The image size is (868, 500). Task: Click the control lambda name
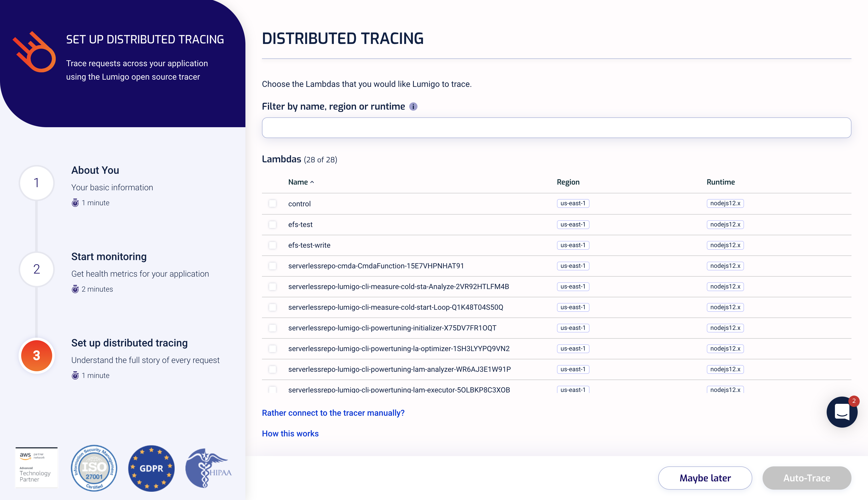coord(299,204)
